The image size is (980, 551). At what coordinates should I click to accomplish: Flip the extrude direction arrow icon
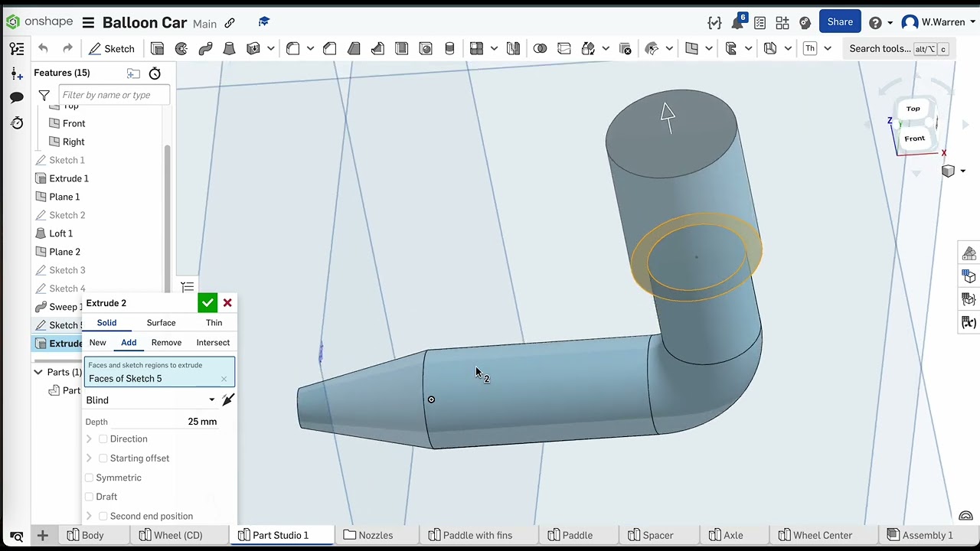point(227,400)
